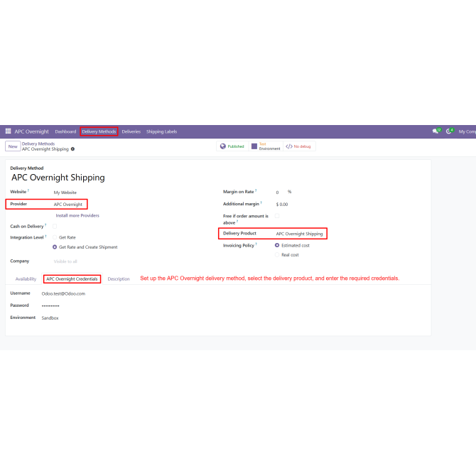Switch to the Description tab

tap(119, 279)
